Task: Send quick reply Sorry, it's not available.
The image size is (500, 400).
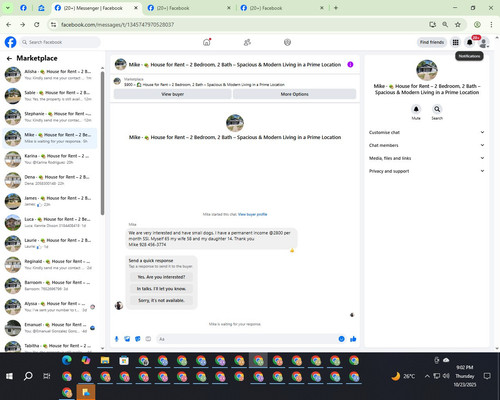Action: (161, 300)
